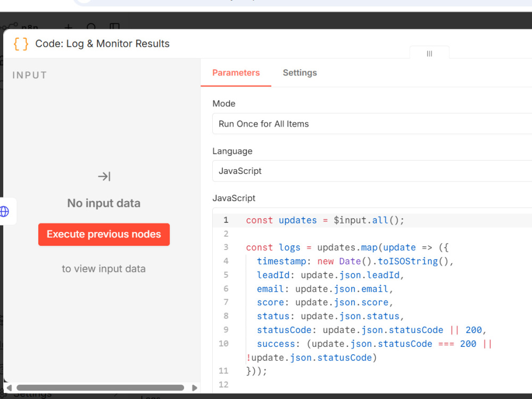Click the email line in code editor
This screenshot has width=532, height=399.
(x=325, y=289)
